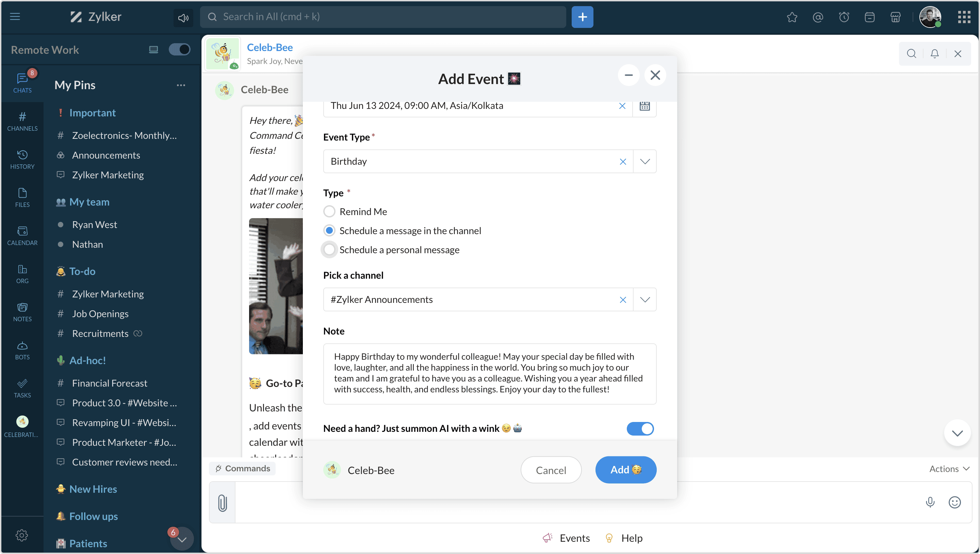980x554 pixels.
Task: Turn off the summon AI toggle
Action: [x=640, y=428]
